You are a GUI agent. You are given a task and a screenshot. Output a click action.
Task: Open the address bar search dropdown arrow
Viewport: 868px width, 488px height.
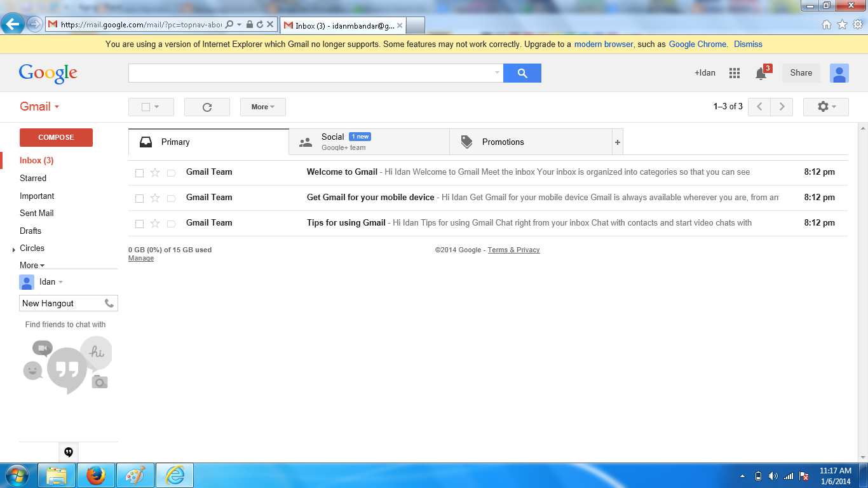click(239, 25)
